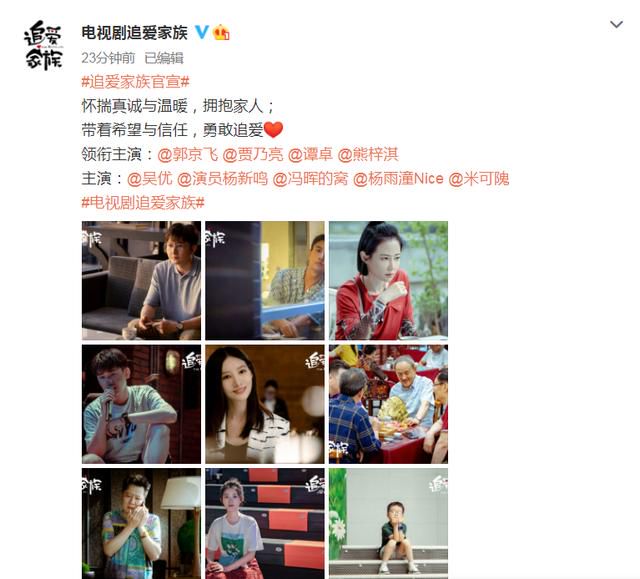Screen dimensions: 640x579
Task: Open the @谭卓 mention
Action: [310, 155]
